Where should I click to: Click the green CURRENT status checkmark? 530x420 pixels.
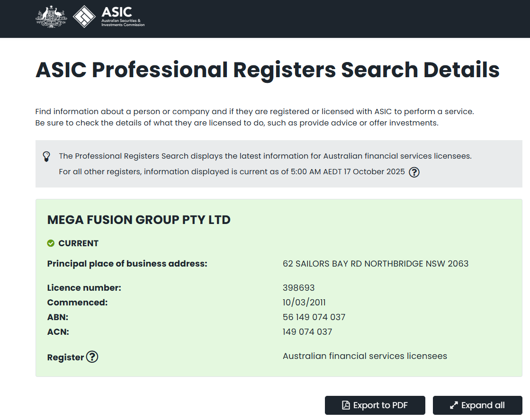pos(51,243)
